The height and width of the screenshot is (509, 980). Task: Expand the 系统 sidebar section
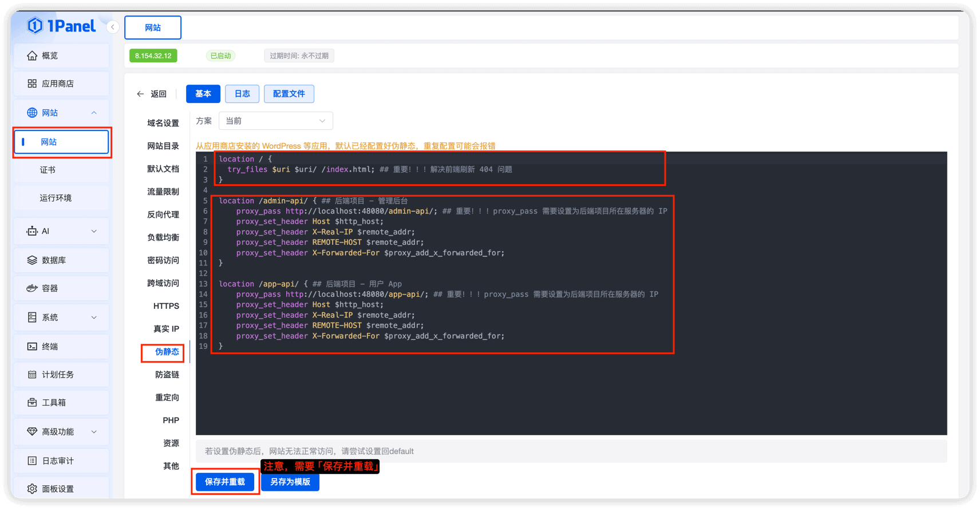point(94,317)
